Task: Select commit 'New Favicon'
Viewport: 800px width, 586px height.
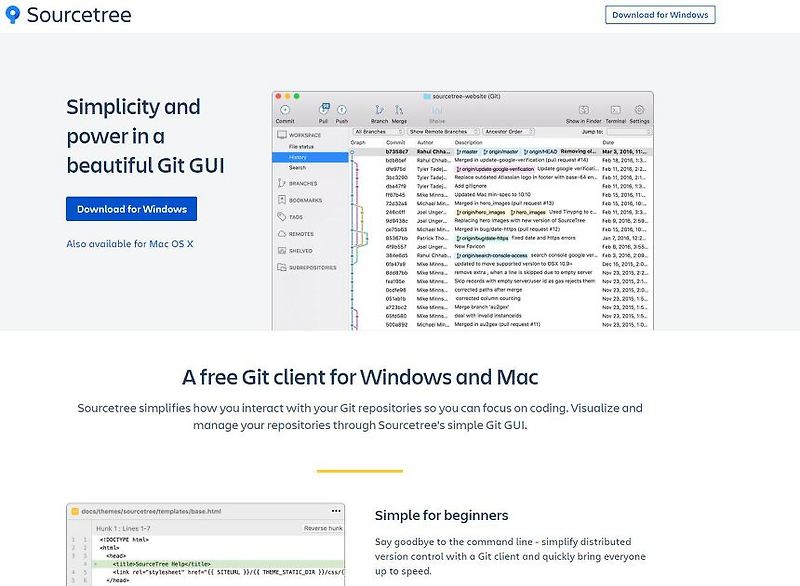Action: coord(501,246)
